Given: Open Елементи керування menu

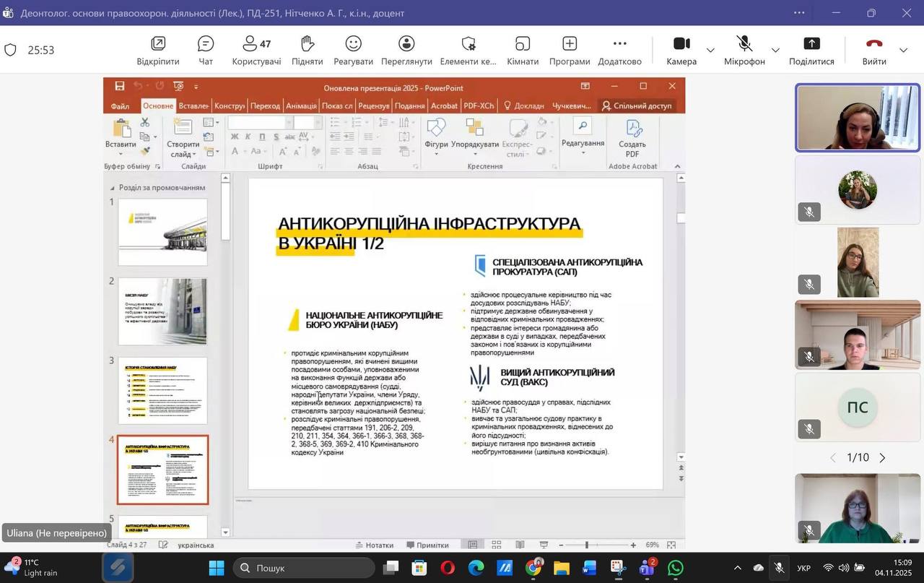Looking at the screenshot, I should [468, 50].
